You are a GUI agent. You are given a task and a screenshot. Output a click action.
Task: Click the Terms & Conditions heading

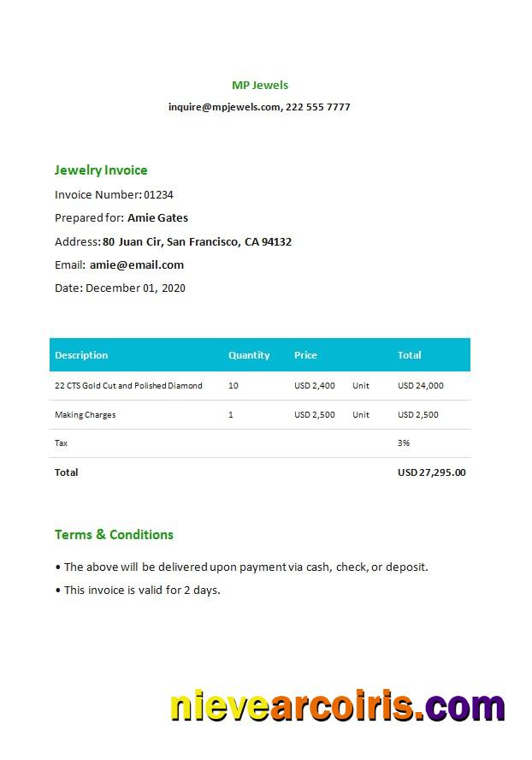(x=114, y=535)
